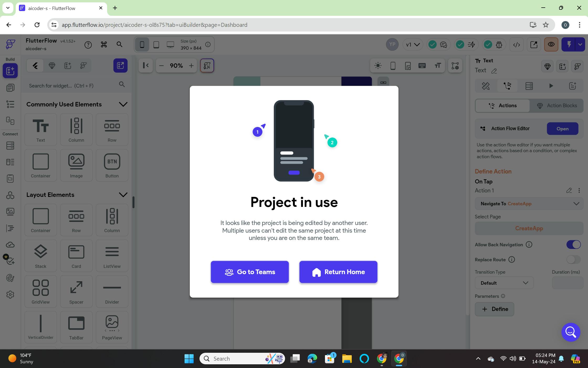Open run mode dropdown arrow
The width and height of the screenshot is (588, 368).
point(580,44)
